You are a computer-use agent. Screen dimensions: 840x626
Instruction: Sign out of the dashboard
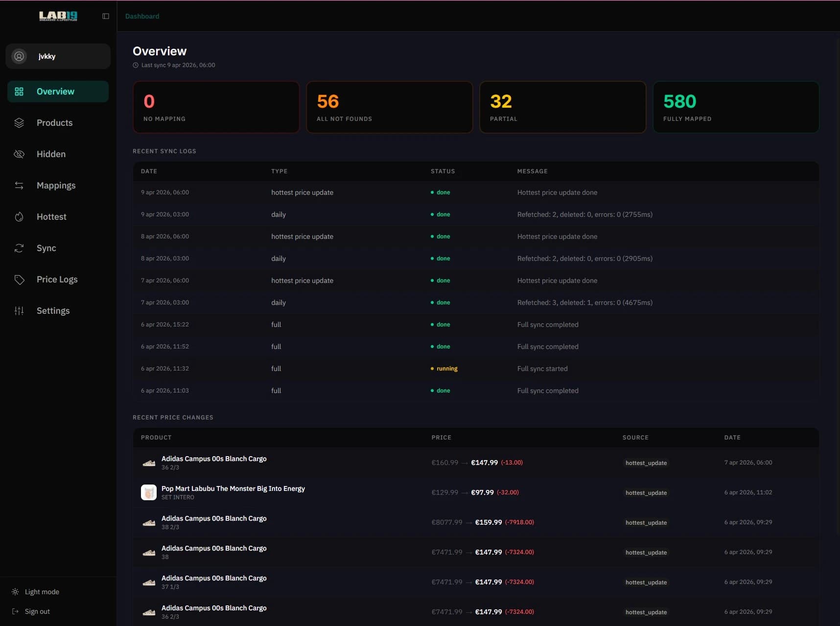37,611
